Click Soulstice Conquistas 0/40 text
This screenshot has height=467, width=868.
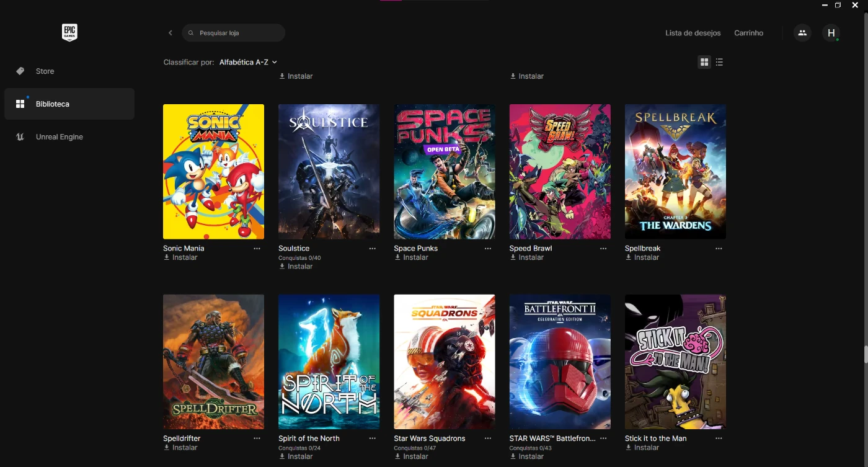pyautogui.click(x=299, y=257)
